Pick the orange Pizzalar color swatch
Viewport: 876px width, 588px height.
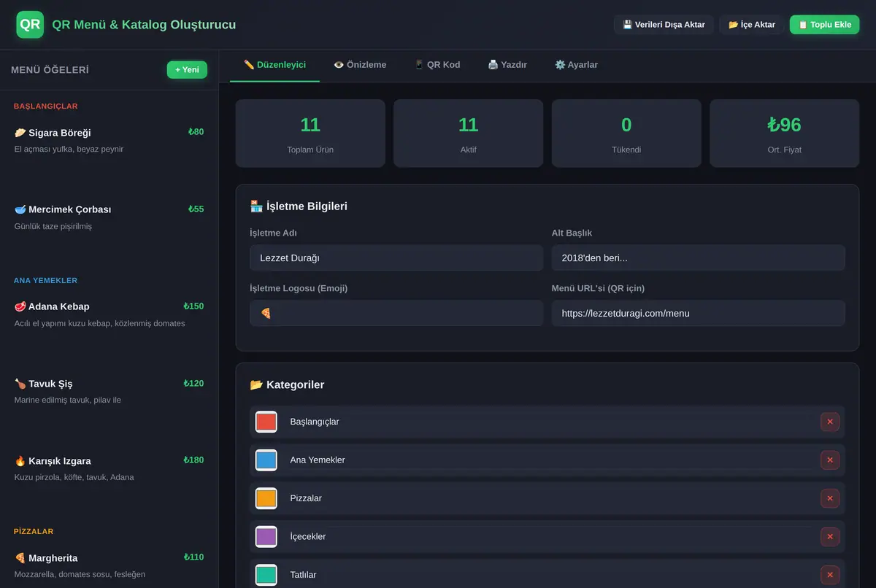pos(266,498)
